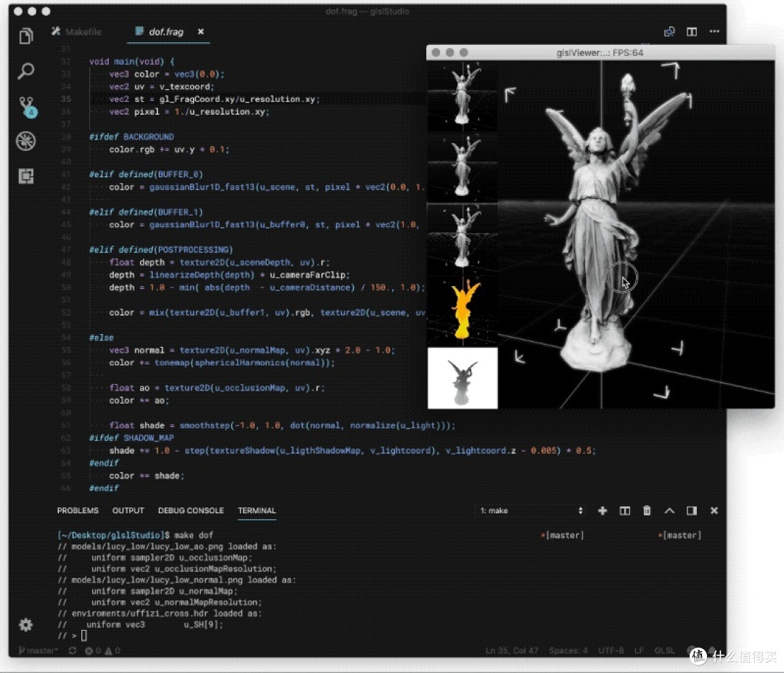The height and width of the screenshot is (673, 784).
Task: Close the terminal panel
Action: (x=714, y=510)
